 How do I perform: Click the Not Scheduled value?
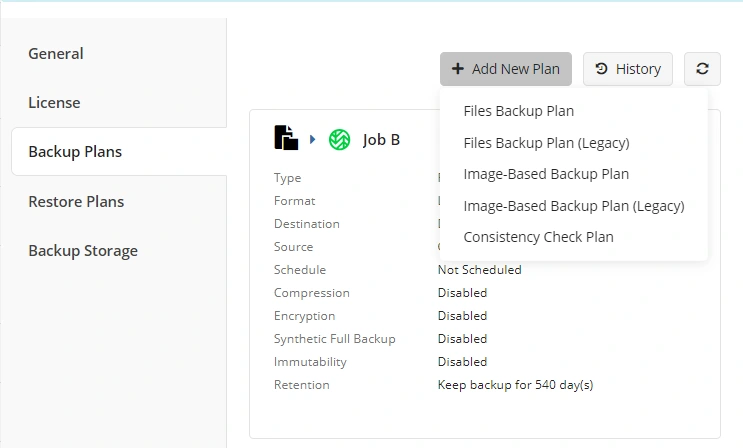pyautogui.click(x=480, y=270)
